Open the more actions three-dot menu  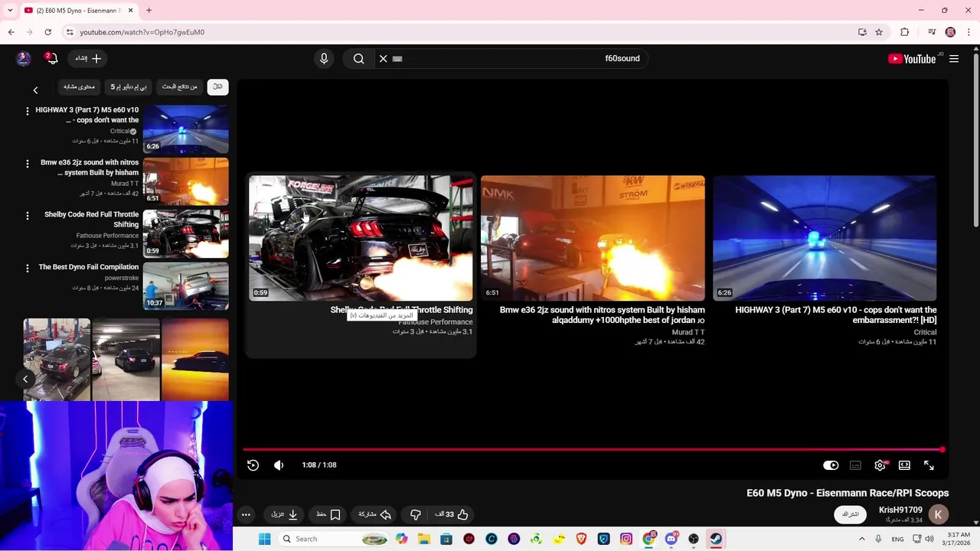point(246,515)
